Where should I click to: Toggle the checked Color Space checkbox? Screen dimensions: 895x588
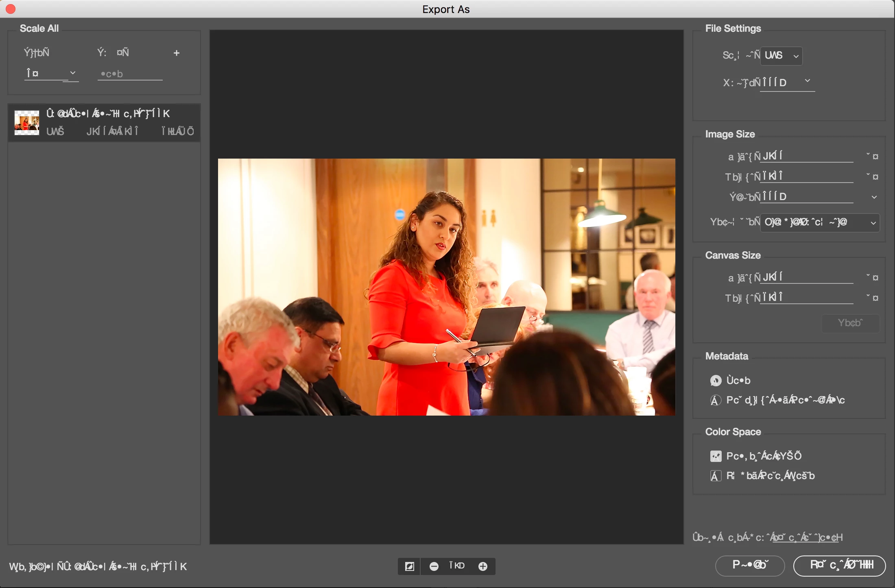click(x=716, y=456)
